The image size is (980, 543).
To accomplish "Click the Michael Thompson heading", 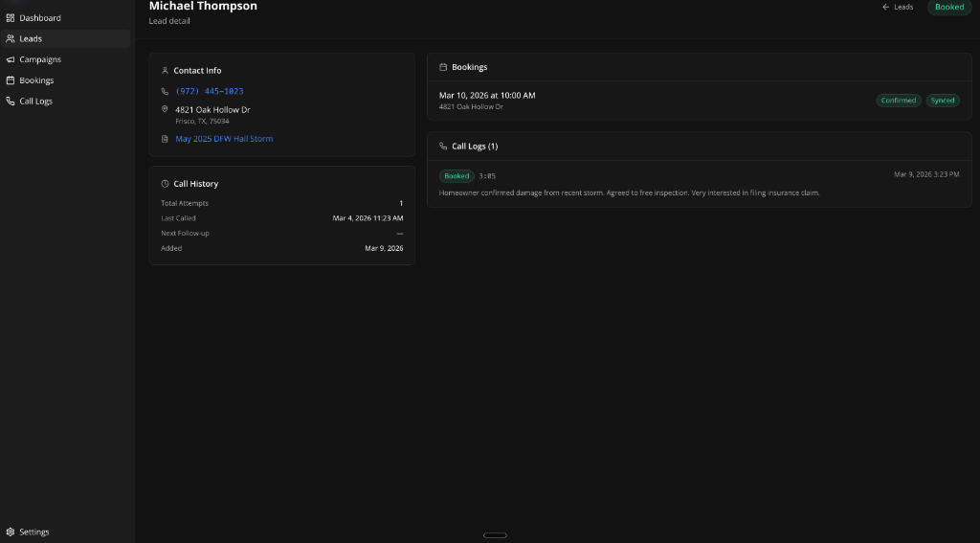I will [x=203, y=7].
